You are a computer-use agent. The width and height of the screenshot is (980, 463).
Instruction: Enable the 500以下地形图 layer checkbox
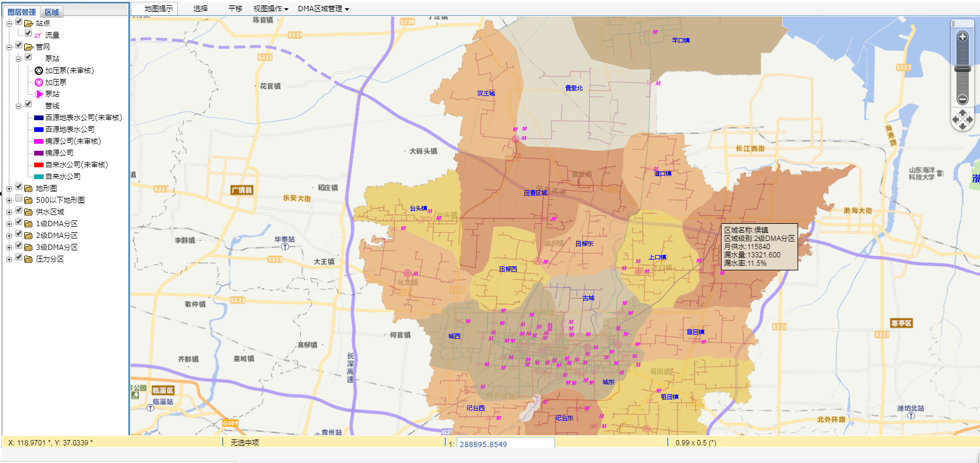19,199
